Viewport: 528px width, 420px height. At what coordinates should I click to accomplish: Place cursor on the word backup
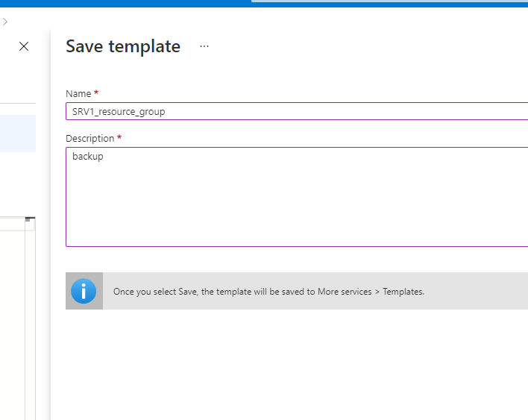point(87,157)
